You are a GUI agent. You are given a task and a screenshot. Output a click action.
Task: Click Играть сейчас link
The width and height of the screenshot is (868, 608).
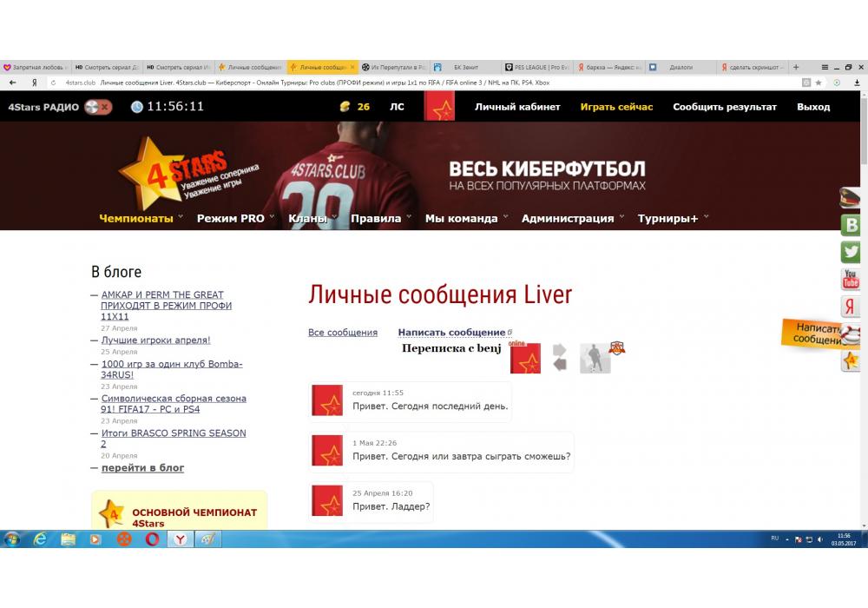point(616,107)
